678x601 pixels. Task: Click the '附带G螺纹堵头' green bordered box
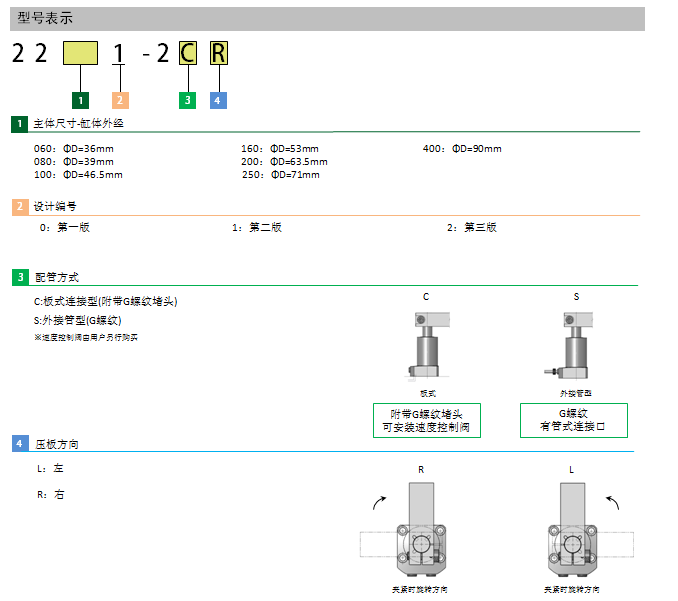click(427, 420)
